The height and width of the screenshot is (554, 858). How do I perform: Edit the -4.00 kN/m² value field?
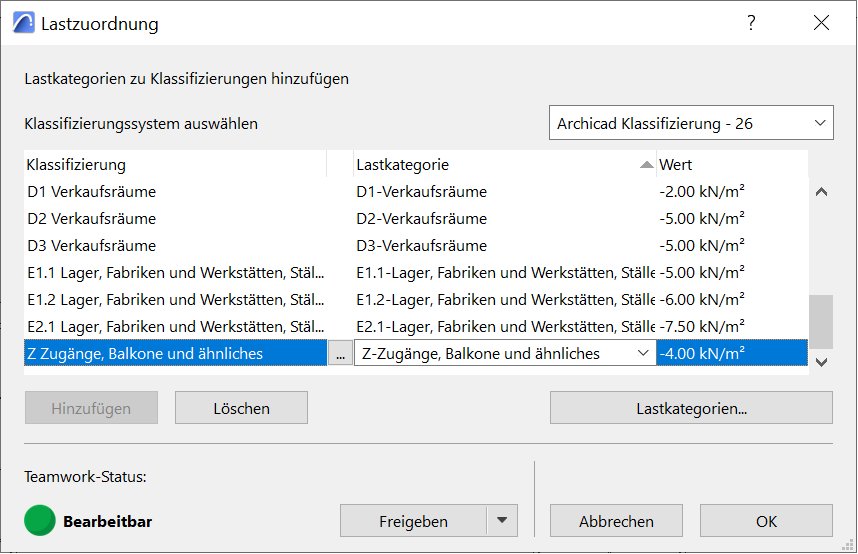point(730,354)
